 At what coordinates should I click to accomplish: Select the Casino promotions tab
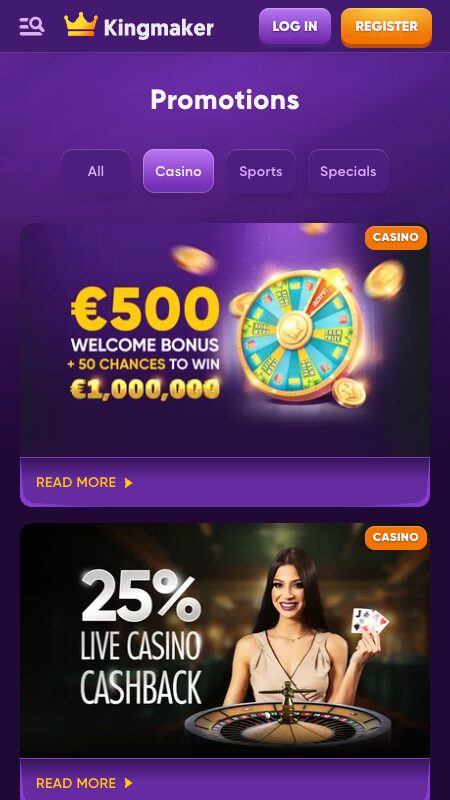pos(178,171)
